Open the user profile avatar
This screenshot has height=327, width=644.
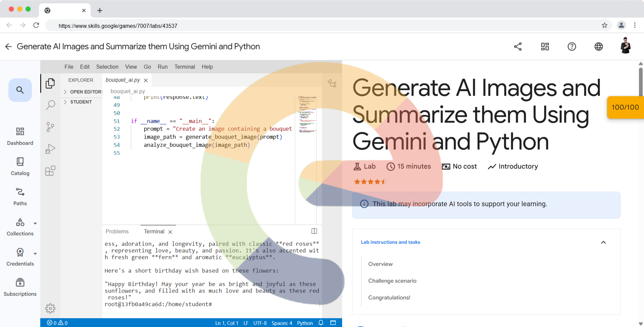tap(626, 46)
